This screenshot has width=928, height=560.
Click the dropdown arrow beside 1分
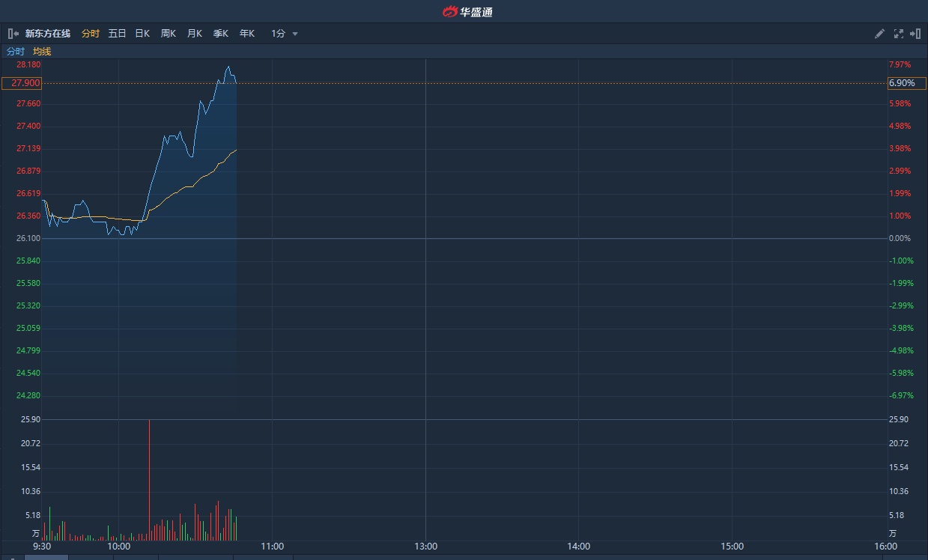(x=295, y=34)
